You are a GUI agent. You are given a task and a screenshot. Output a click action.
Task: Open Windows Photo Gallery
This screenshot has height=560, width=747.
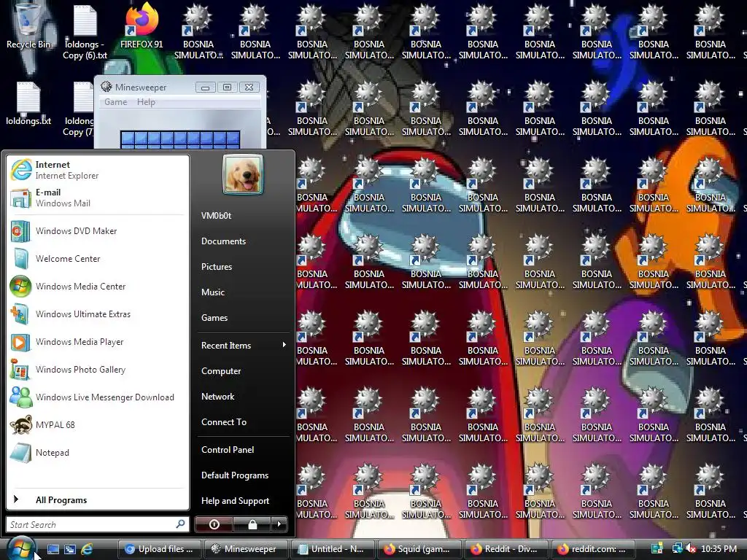point(98,370)
